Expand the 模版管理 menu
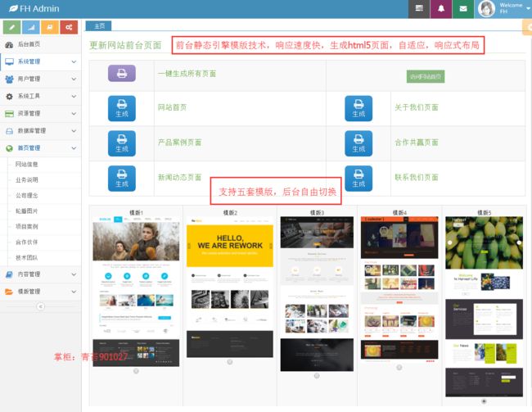Screen dimensions: 532x412 coord(41,292)
